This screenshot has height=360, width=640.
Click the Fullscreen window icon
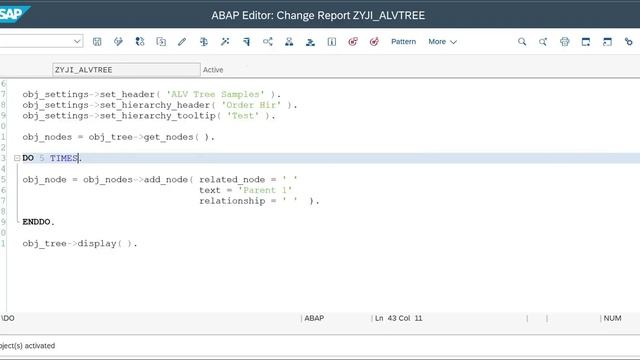(x=586, y=42)
